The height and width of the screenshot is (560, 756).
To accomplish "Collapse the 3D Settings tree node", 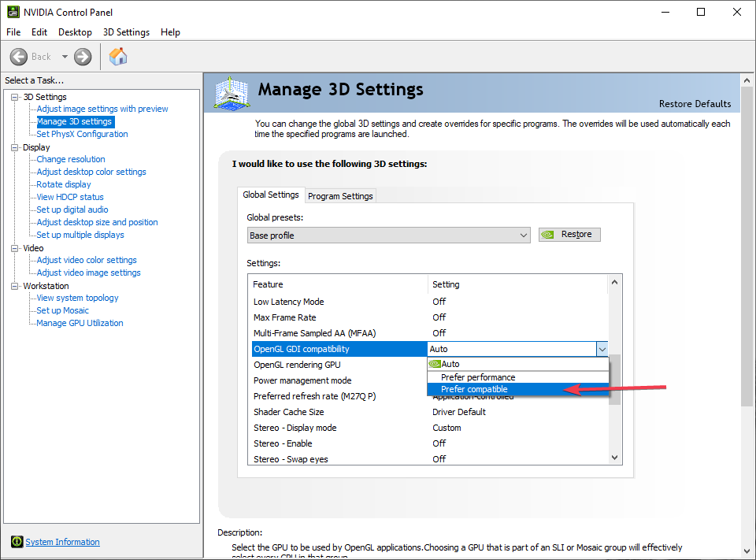I will pos(14,97).
